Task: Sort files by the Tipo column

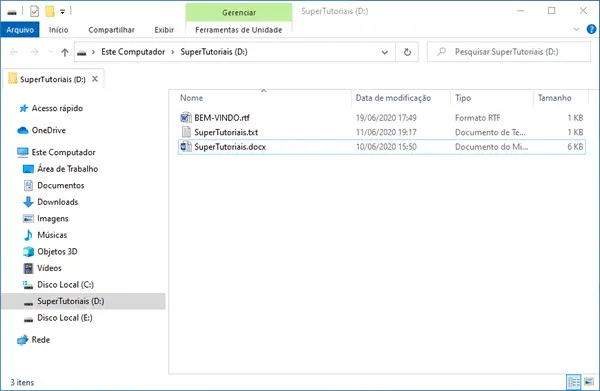Action: [x=463, y=98]
